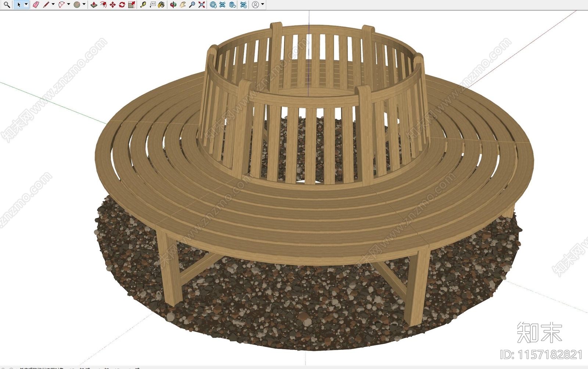
Task: Select the Move tool
Action: pos(113,5)
